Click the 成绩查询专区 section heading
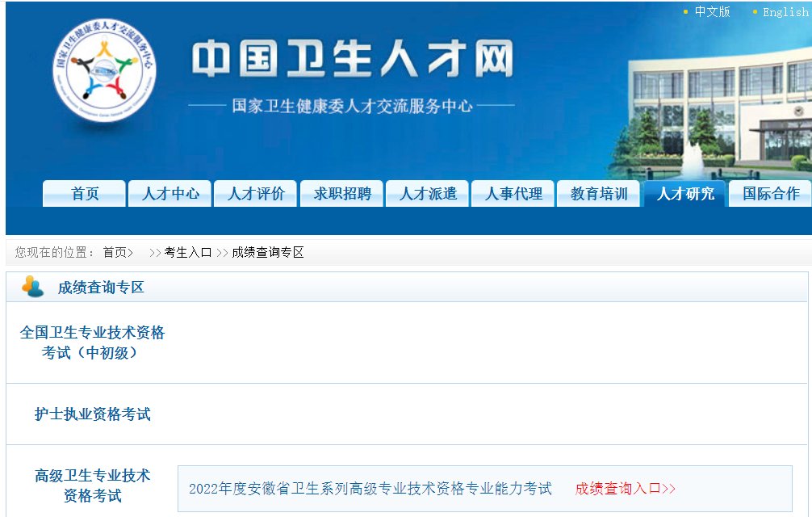The image size is (812, 517). click(101, 288)
